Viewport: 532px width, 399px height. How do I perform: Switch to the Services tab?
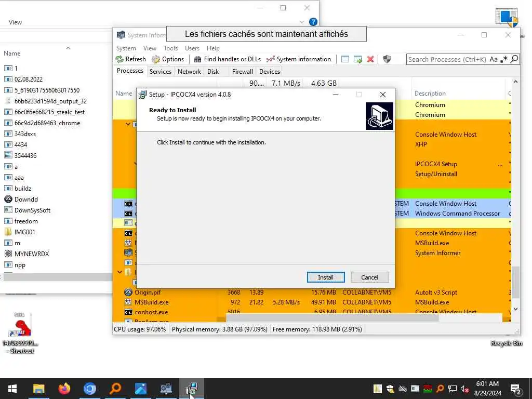(160, 72)
